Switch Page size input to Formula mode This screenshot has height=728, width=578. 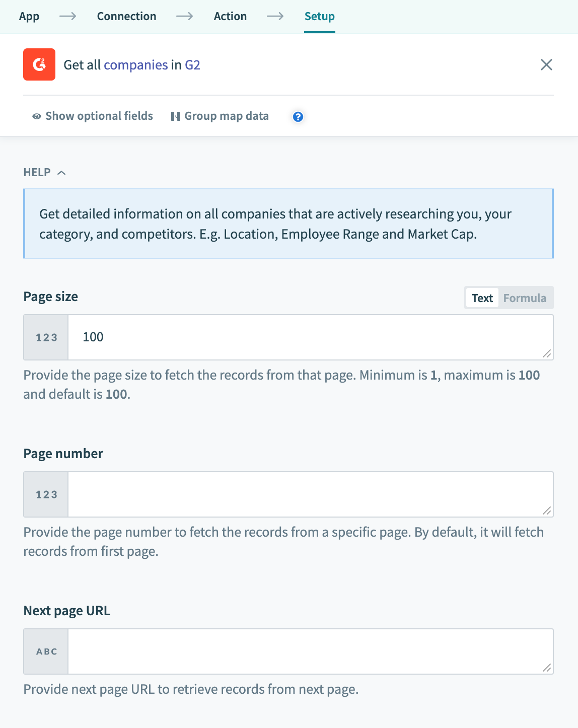click(525, 298)
